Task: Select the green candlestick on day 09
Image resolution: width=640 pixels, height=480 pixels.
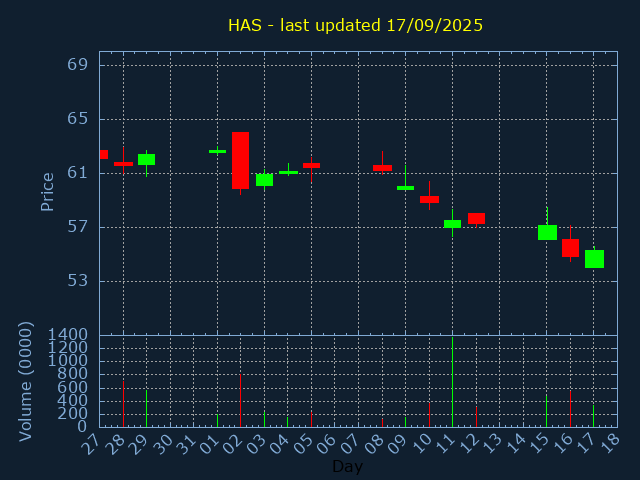Action: point(405,188)
